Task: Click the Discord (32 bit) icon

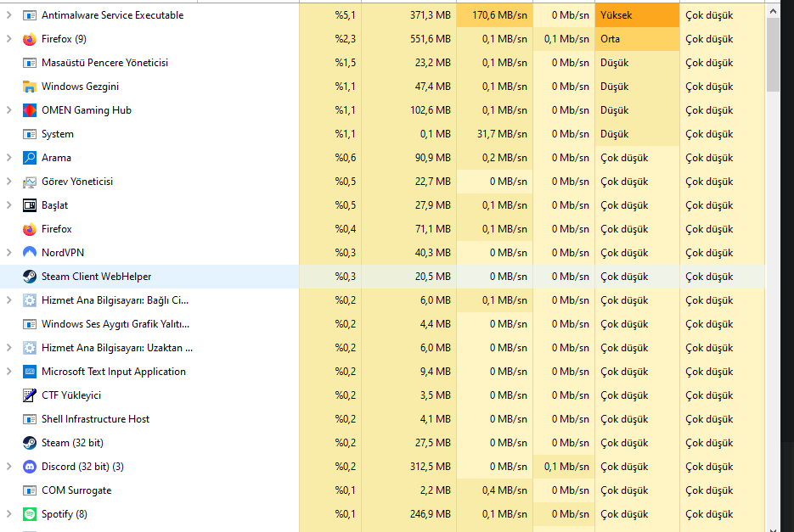Action: [x=30, y=467]
